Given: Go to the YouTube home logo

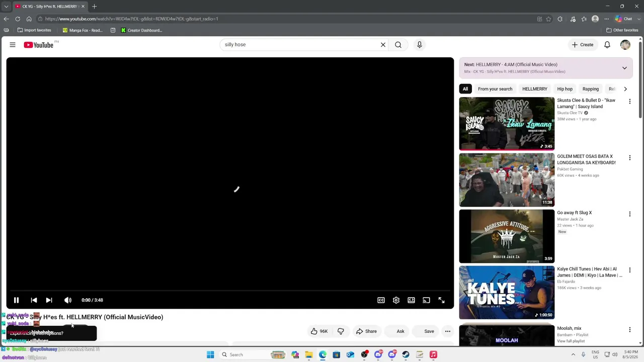Looking at the screenshot, I should (39, 45).
